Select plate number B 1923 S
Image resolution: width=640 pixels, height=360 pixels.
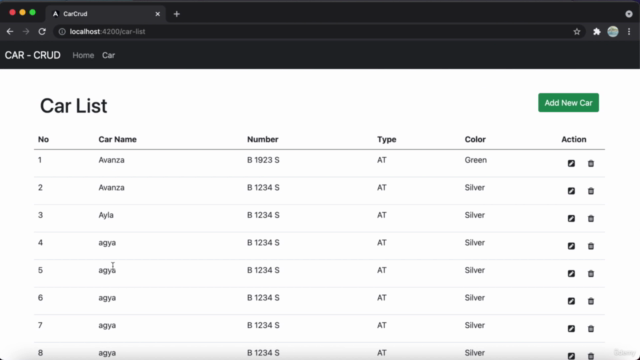[263, 160]
